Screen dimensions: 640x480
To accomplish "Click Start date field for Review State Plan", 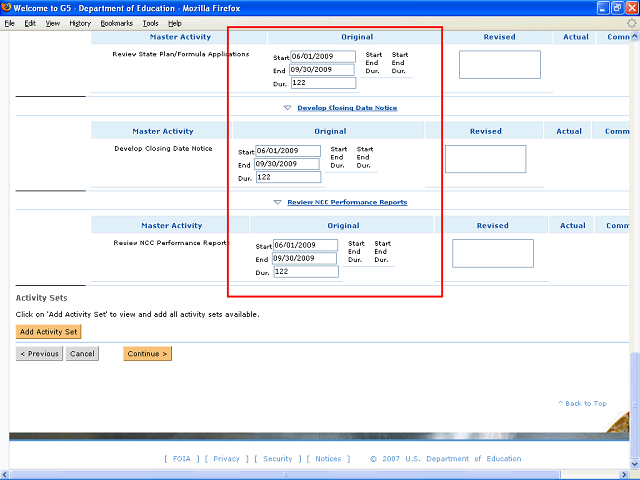I will pyautogui.click(x=323, y=56).
